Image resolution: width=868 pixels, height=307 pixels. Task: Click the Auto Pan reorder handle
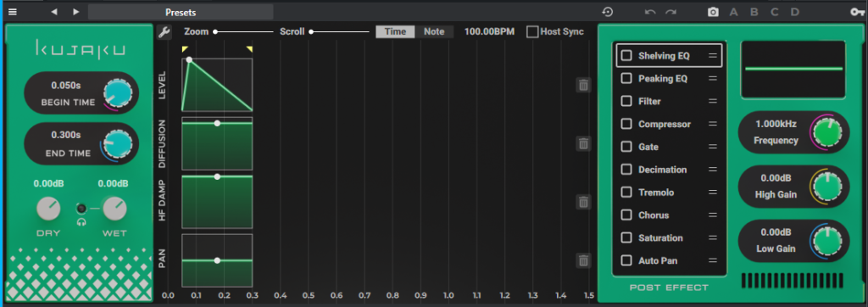click(x=712, y=260)
